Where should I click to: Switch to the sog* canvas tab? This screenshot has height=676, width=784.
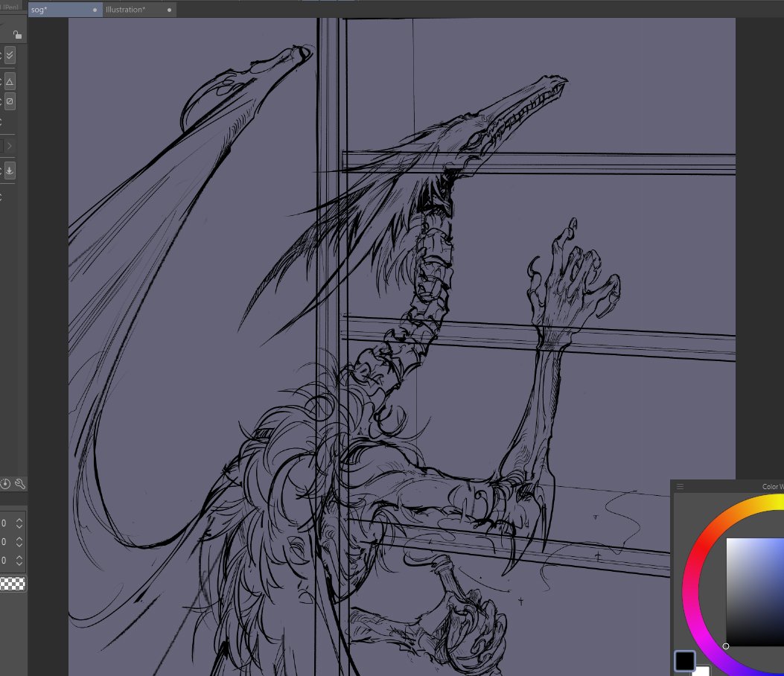pyautogui.click(x=45, y=10)
